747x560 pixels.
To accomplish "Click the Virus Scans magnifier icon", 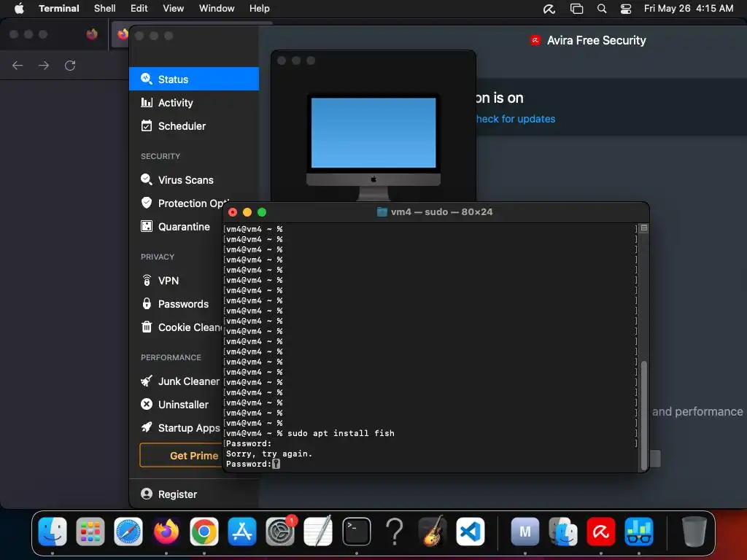I will point(147,179).
